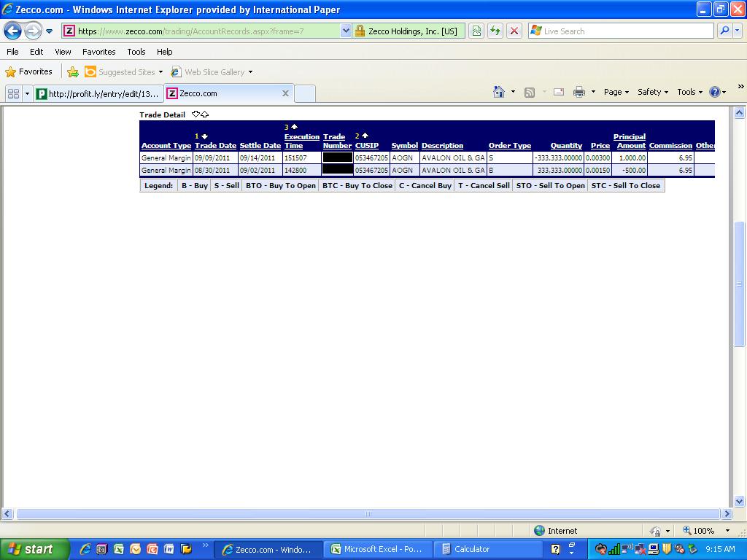Click the Print icon in command bar
Viewport: 747px width, 560px height.
[x=579, y=92]
